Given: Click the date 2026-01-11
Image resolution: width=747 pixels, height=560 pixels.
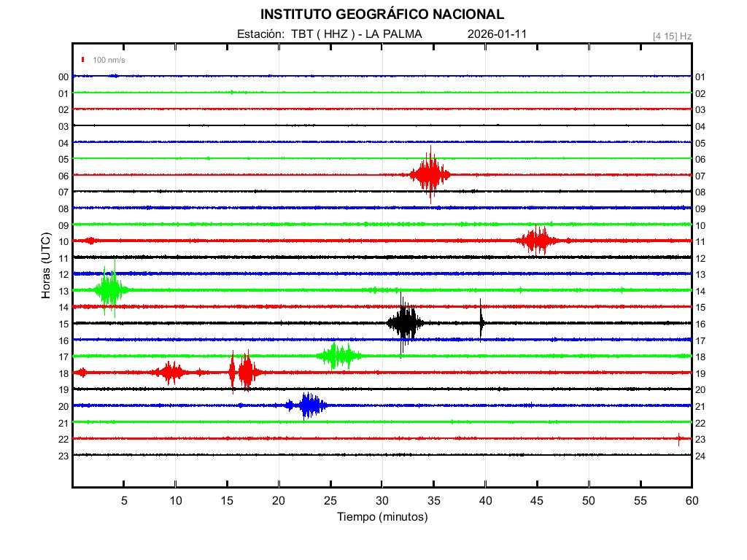Looking at the screenshot, I should [497, 34].
